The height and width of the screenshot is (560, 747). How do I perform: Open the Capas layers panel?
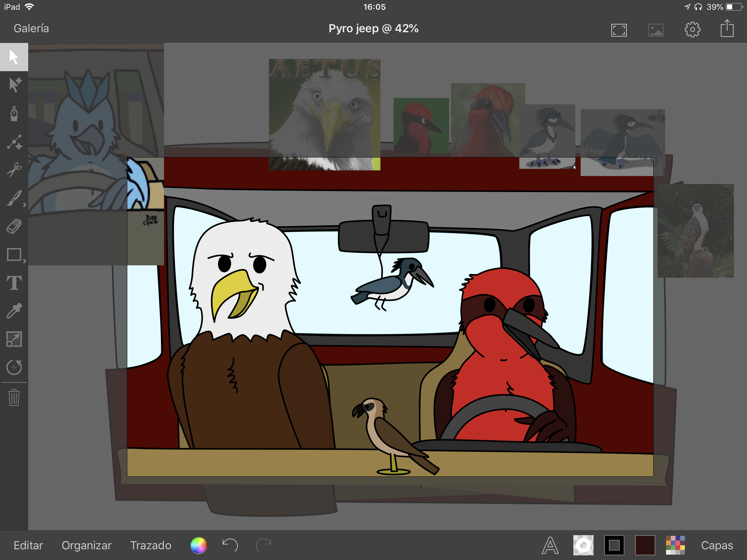click(x=717, y=546)
